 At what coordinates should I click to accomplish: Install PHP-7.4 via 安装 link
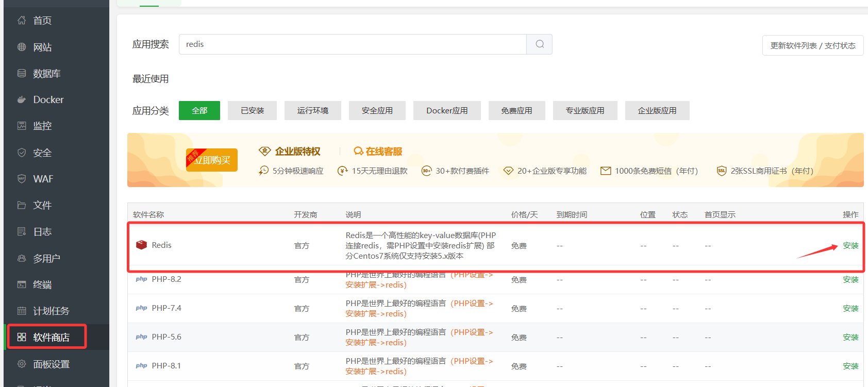(x=850, y=308)
